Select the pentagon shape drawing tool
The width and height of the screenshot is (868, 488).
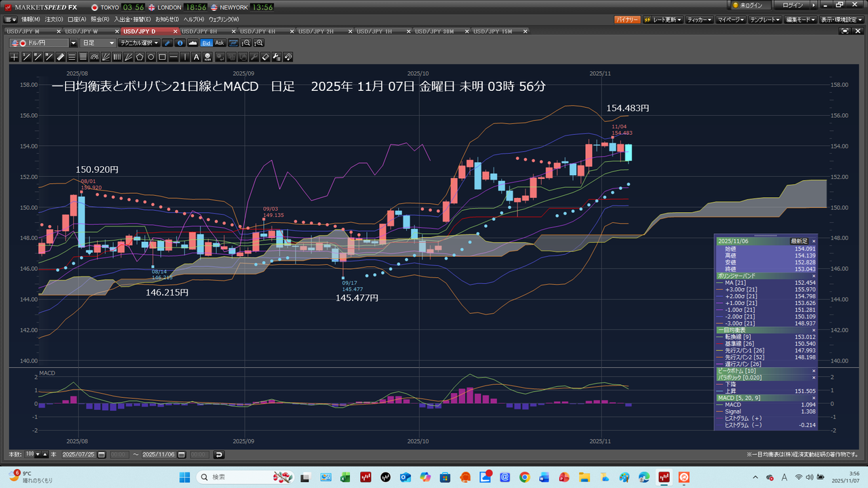140,57
